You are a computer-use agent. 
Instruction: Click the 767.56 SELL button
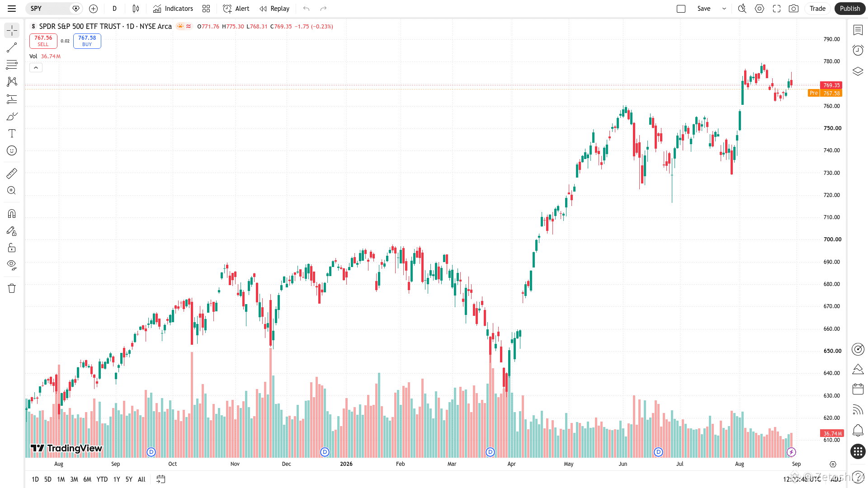(43, 41)
